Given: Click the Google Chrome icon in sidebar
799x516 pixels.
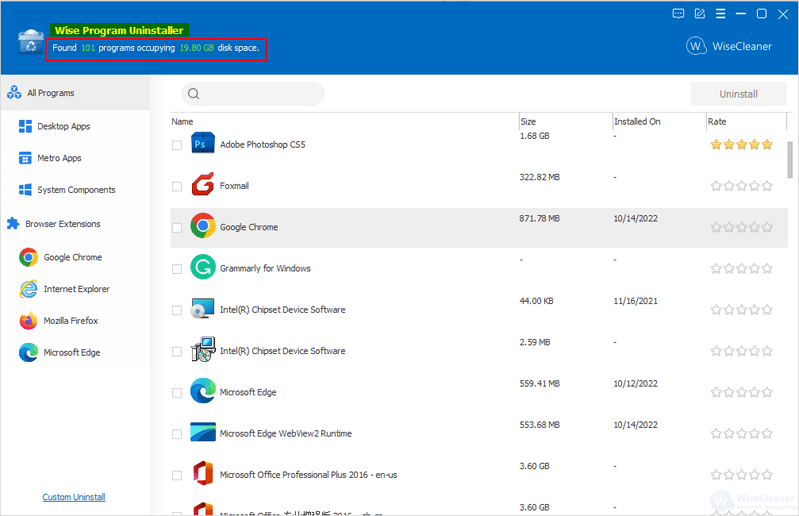Looking at the screenshot, I should (29, 257).
